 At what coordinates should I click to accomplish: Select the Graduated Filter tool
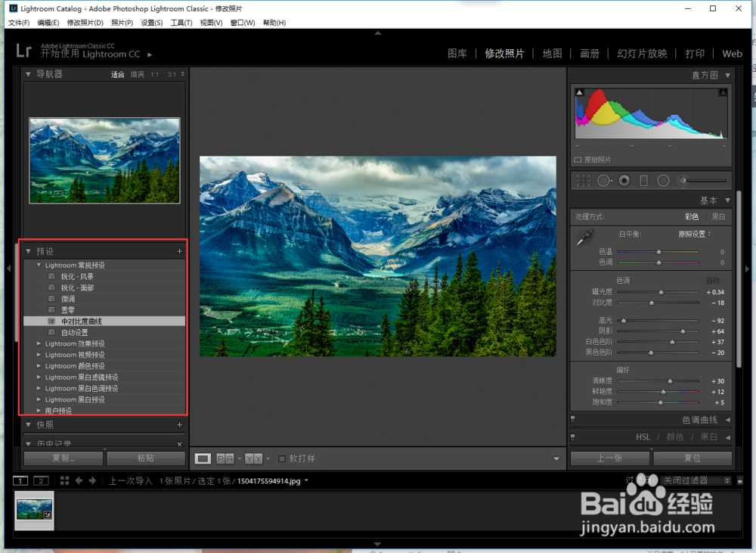[x=643, y=181]
